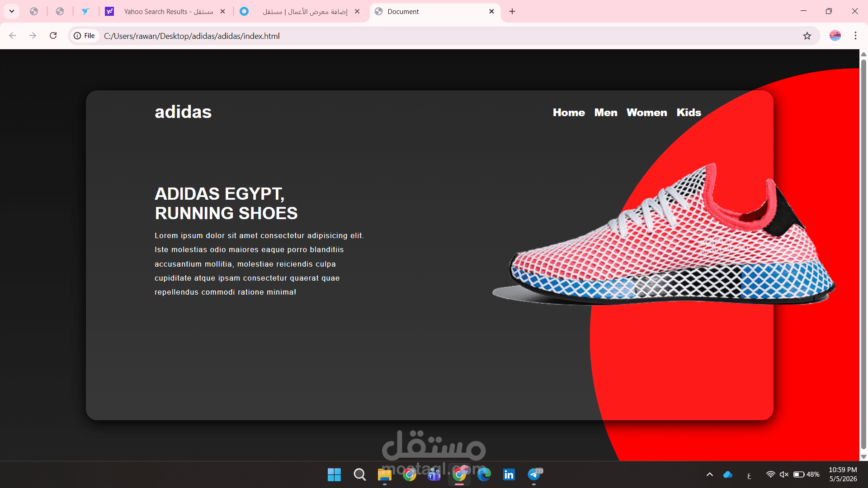Switch to the blue bird-icon pinned tab
868x488 pixels.
point(85,11)
